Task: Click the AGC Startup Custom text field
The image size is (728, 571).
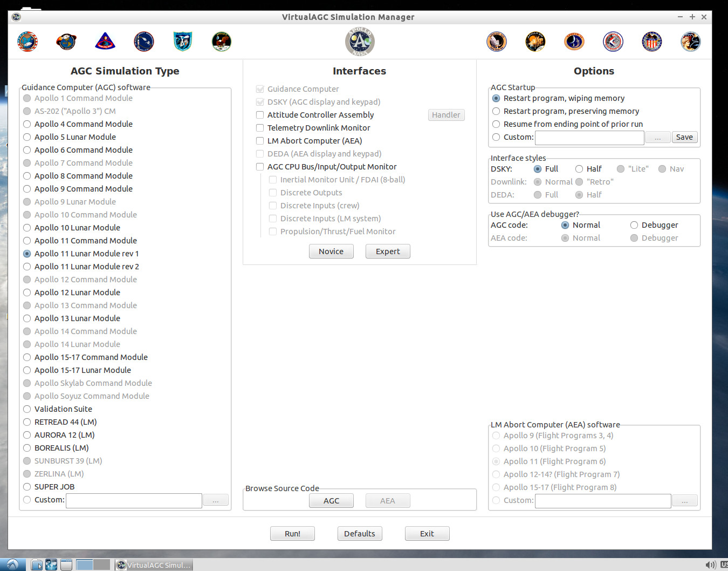Action: pyautogui.click(x=589, y=138)
